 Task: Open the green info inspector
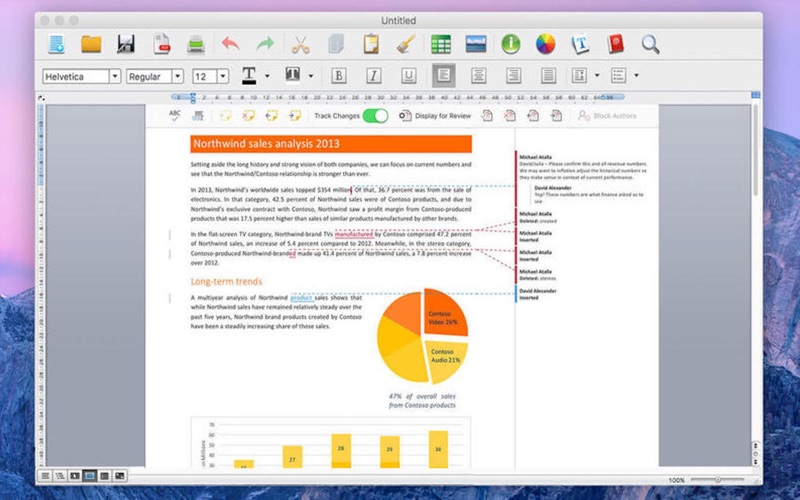(x=511, y=44)
